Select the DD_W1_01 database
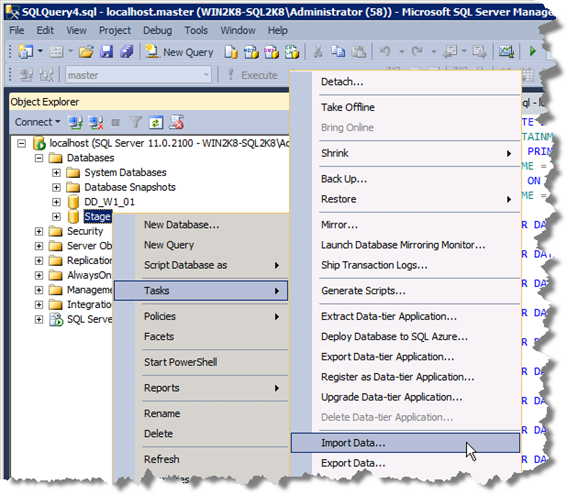The width and height of the screenshot is (567, 495). pos(109,202)
